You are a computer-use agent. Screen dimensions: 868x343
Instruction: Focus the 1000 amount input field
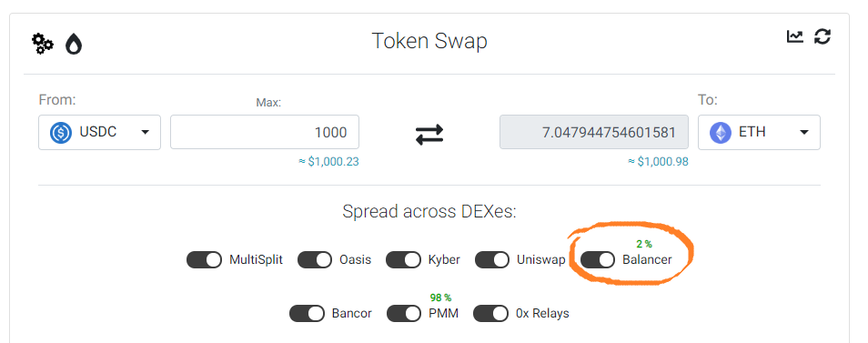[265, 132]
